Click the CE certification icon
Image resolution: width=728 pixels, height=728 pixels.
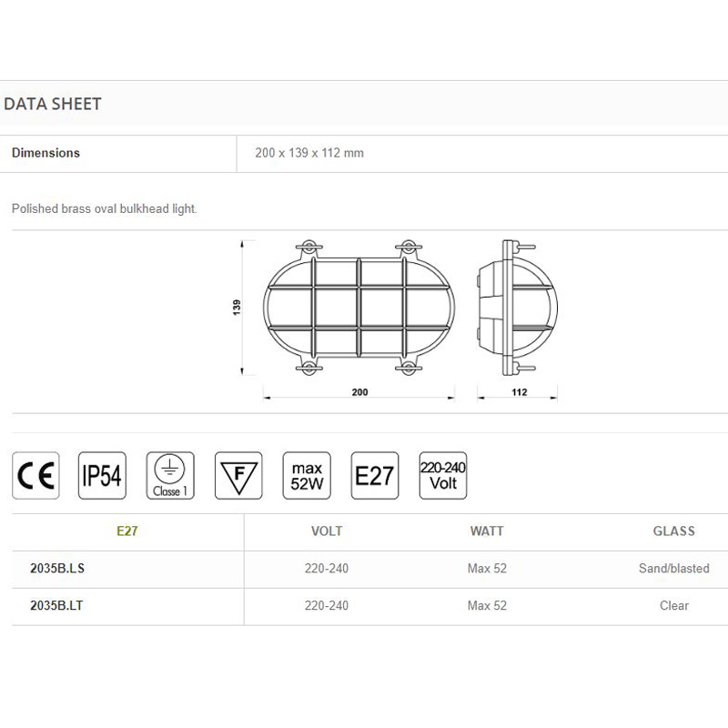click(x=35, y=475)
